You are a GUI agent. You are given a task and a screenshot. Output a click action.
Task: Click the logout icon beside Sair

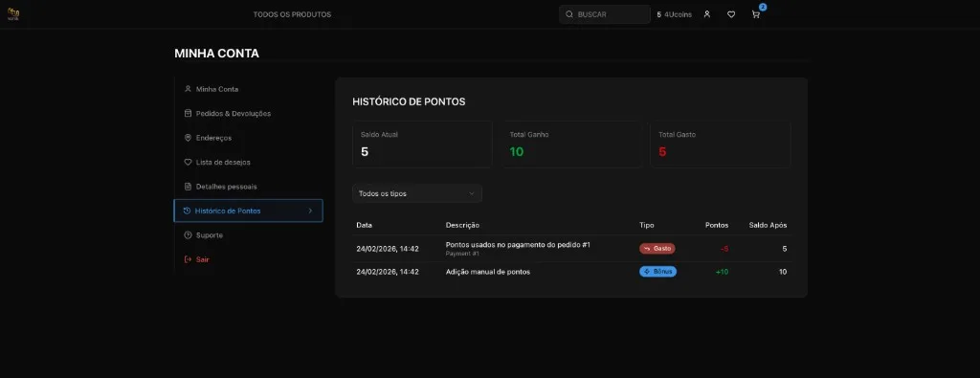[x=188, y=259]
